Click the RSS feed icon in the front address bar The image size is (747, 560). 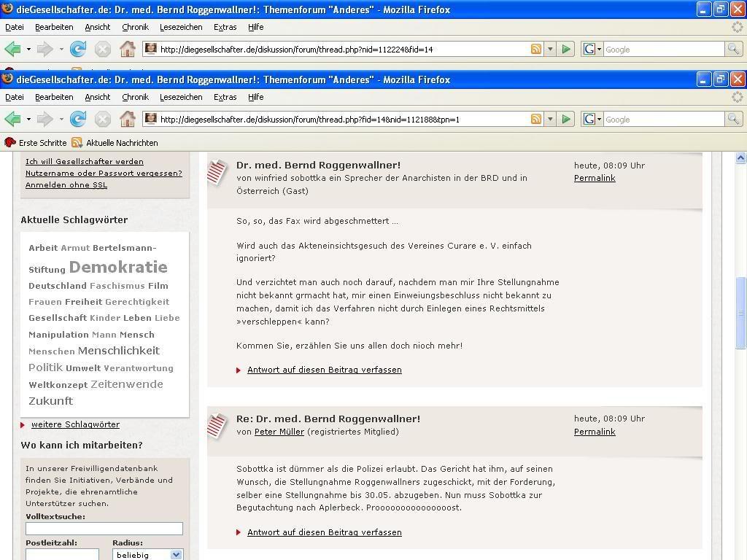coord(536,119)
